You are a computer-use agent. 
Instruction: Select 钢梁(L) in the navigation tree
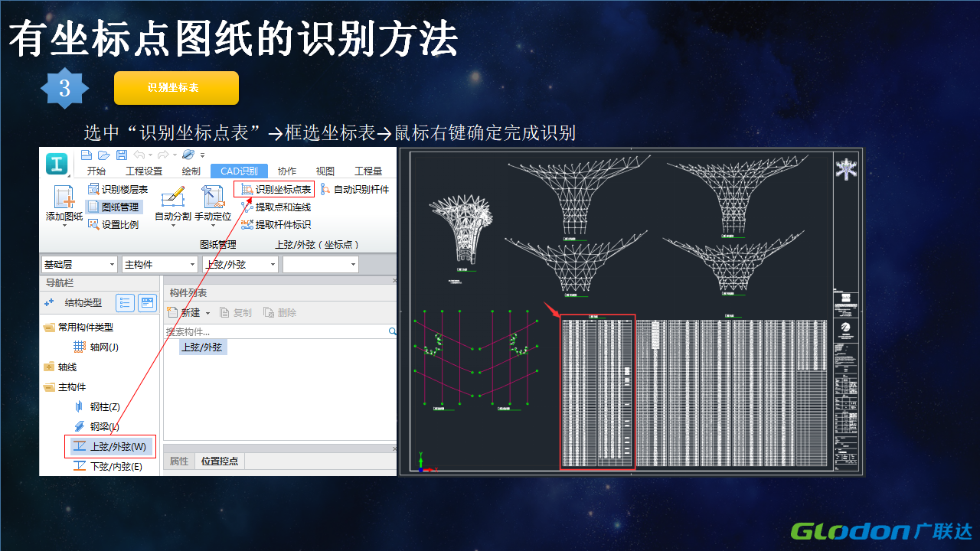coord(96,426)
